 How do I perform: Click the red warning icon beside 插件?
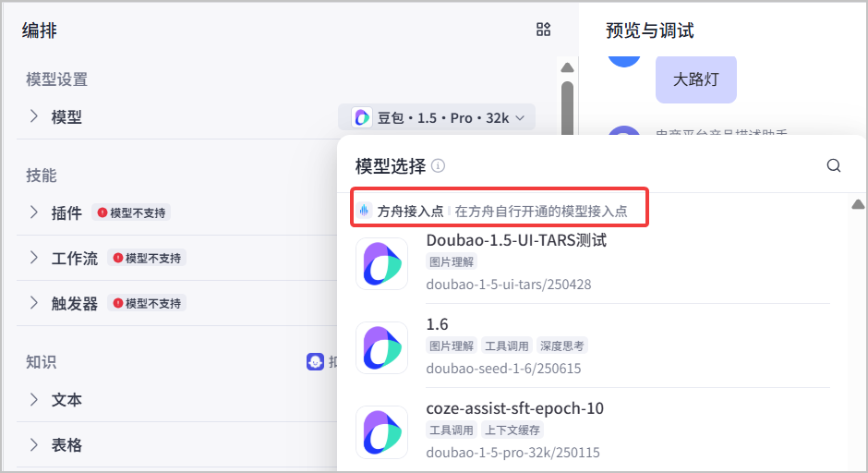102,212
